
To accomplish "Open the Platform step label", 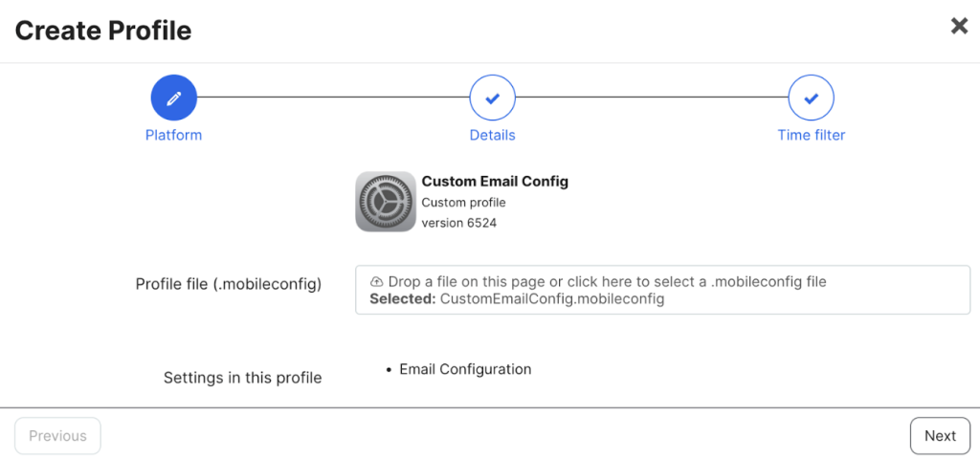I will point(174,135).
